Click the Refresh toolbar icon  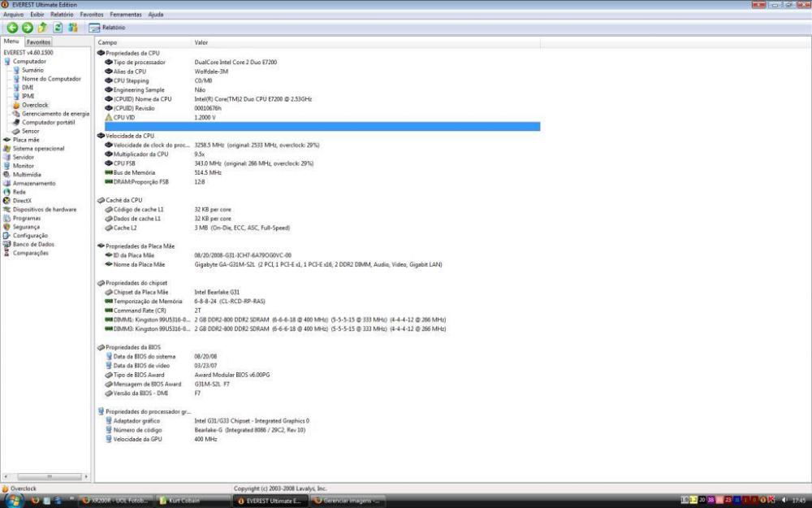(x=58, y=28)
